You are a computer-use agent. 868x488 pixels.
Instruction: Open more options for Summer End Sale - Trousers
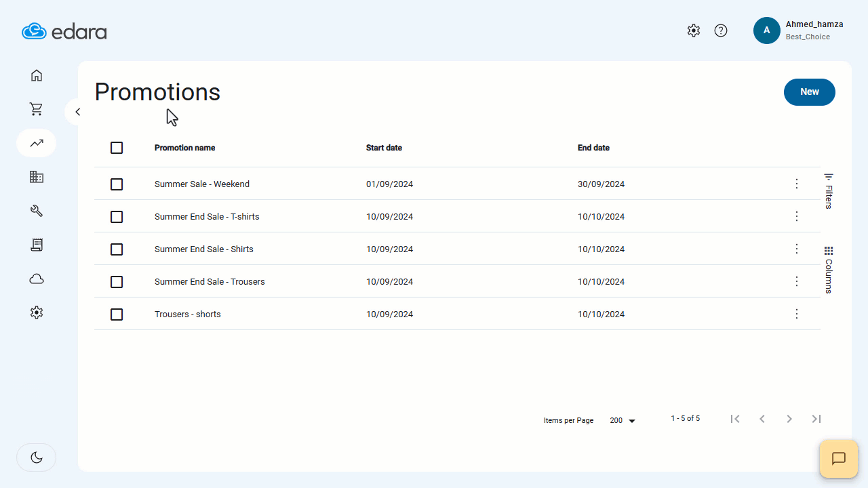point(797,281)
